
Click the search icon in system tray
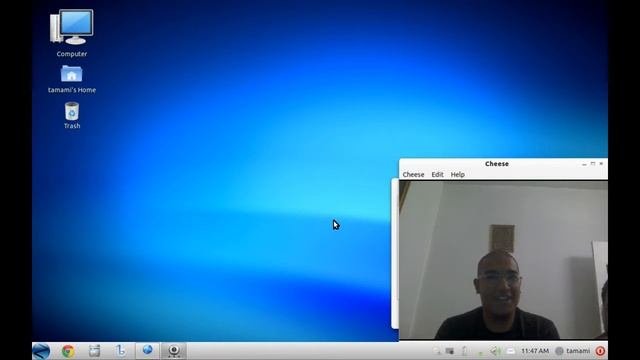point(437,351)
